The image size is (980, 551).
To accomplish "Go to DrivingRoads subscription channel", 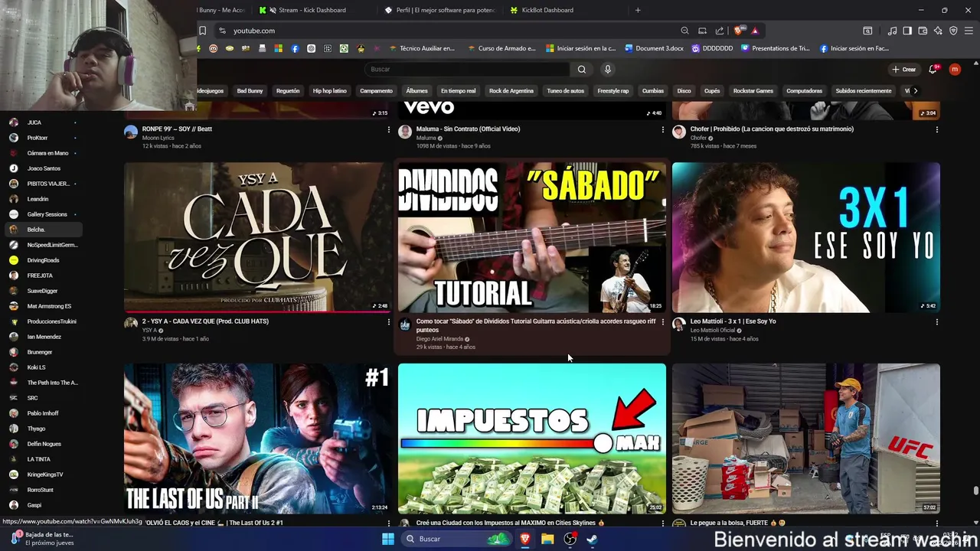I will click(x=43, y=260).
